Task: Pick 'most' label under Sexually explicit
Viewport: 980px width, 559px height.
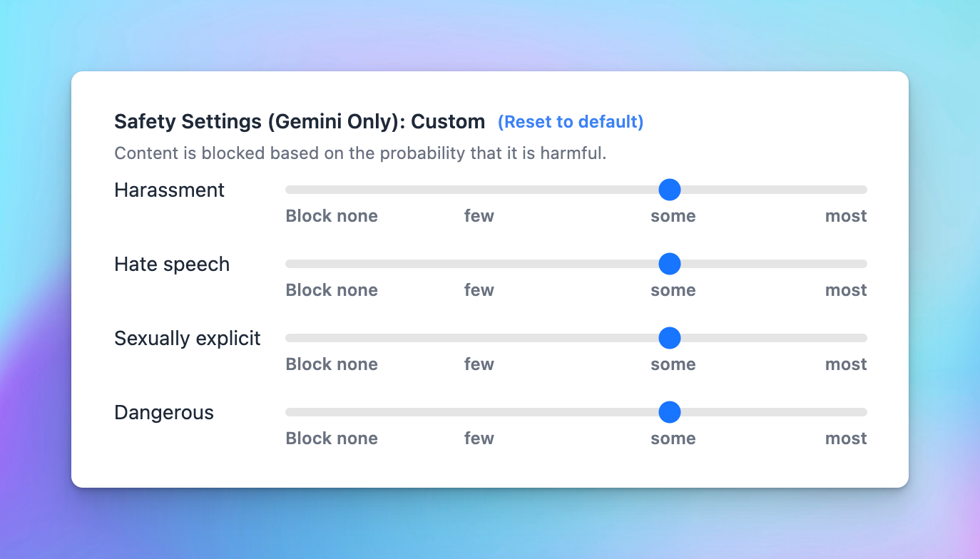Action: [x=846, y=364]
